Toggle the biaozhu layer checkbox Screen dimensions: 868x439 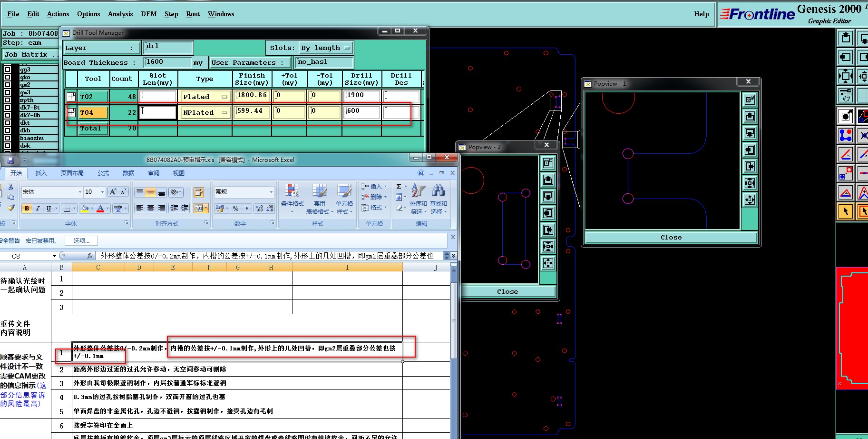pyautogui.click(x=8, y=138)
